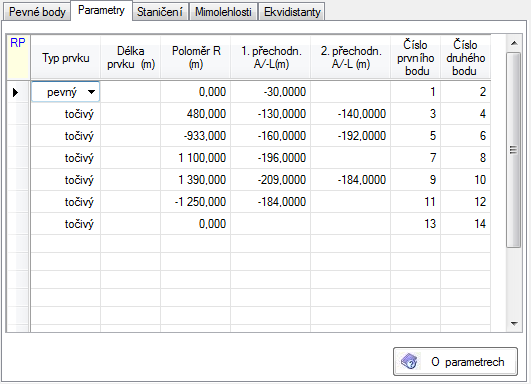Click the vertical scrollbar thumb
The image size is (531, 384).
pos(514,150)
